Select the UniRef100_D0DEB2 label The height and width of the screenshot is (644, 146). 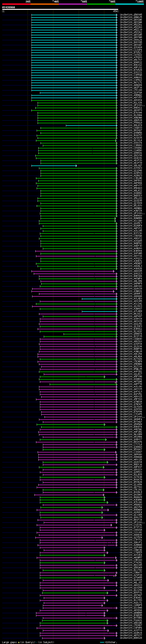coord(131,193)
